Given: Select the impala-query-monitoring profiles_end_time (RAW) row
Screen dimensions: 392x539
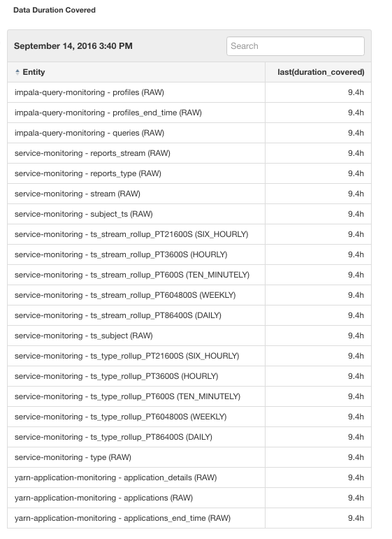Looking at the screenshot, I should [189, 113].
